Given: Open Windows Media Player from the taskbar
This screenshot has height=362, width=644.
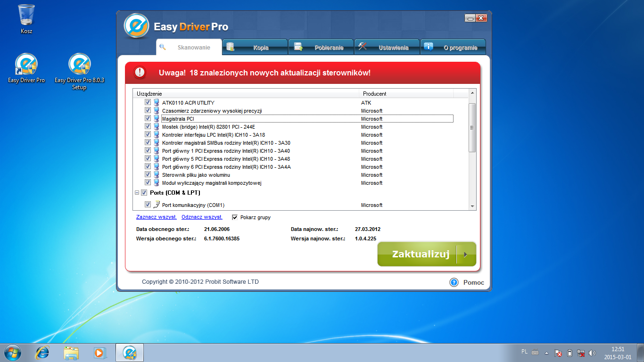Looking at the screenshot, I should tap(99, 352).
